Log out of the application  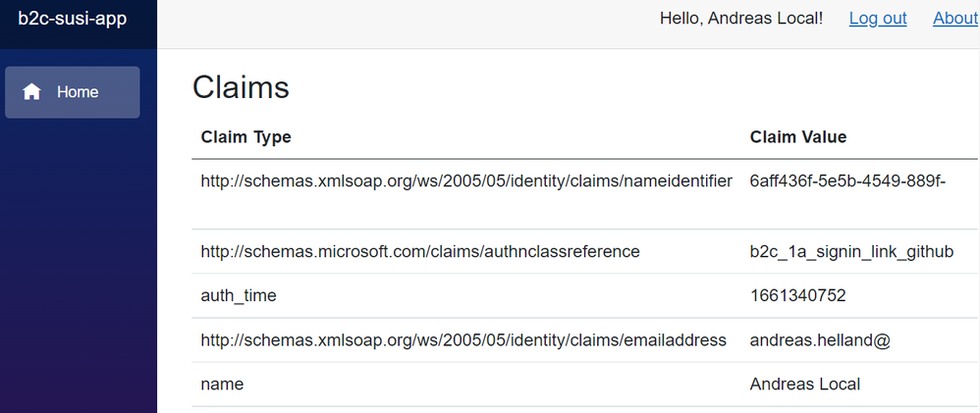click(877, 19)
